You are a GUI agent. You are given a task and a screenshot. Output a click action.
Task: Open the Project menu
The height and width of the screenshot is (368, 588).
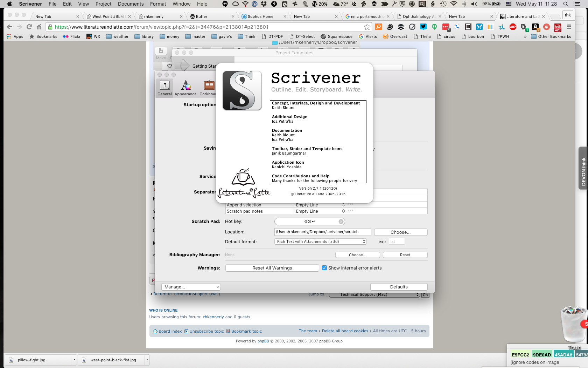click(103, 4)
